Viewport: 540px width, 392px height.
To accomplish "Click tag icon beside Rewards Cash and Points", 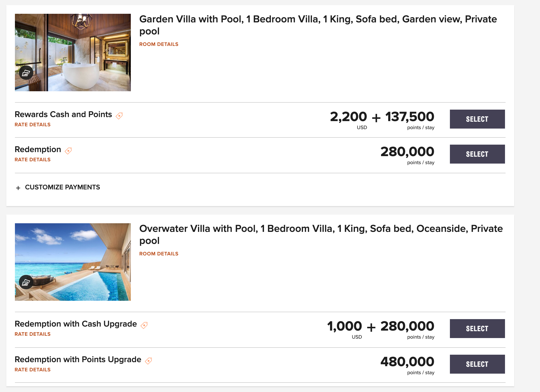I will 119,116.
